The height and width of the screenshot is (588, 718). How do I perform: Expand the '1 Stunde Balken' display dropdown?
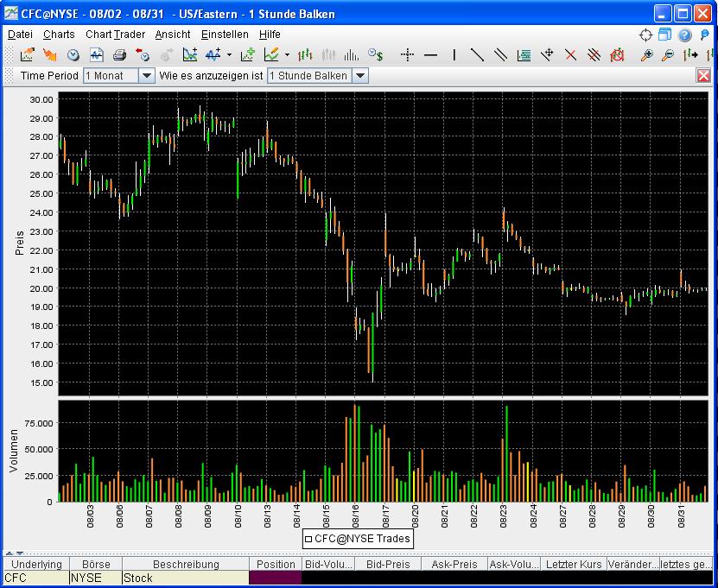[x=360, y=75]
